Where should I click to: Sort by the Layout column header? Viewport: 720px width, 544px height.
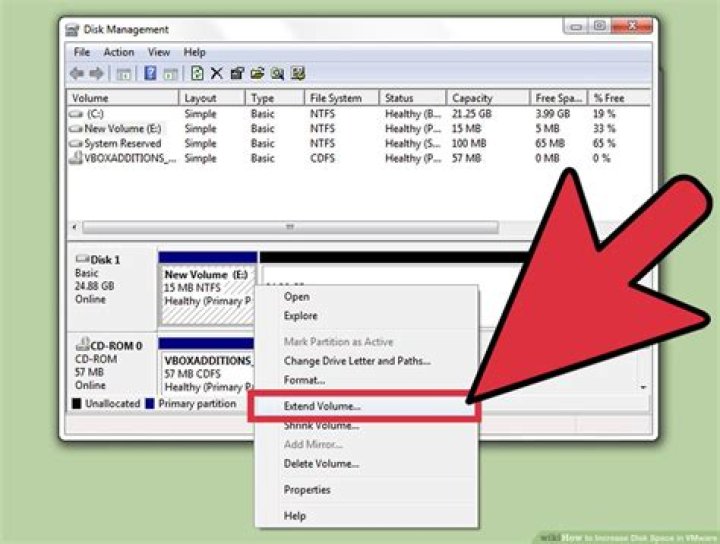(x=212, y=98)
